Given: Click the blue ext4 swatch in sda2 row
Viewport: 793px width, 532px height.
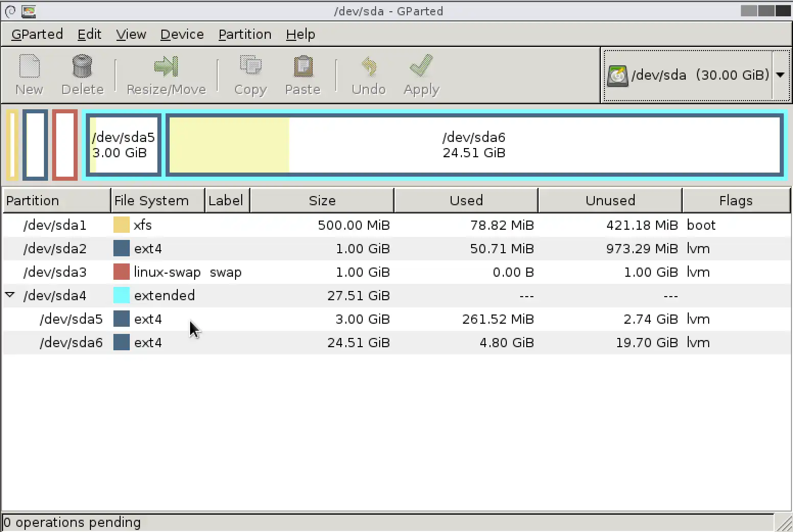Looking at the screenshot, I should pos(121,248).
